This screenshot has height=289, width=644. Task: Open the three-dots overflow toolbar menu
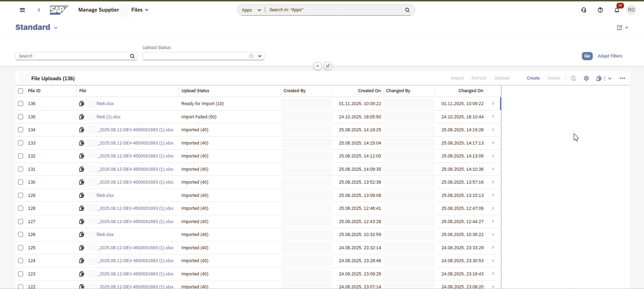622,78
